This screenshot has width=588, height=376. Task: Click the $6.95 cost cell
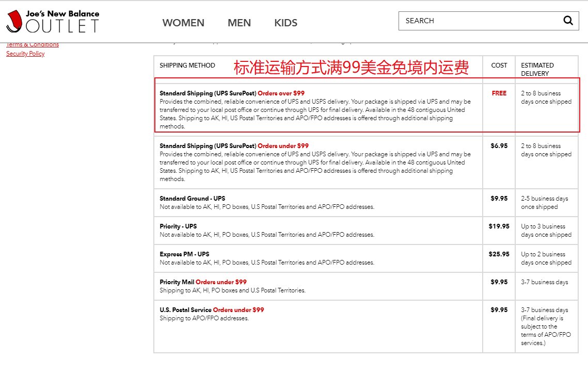(x=499, y=145)
